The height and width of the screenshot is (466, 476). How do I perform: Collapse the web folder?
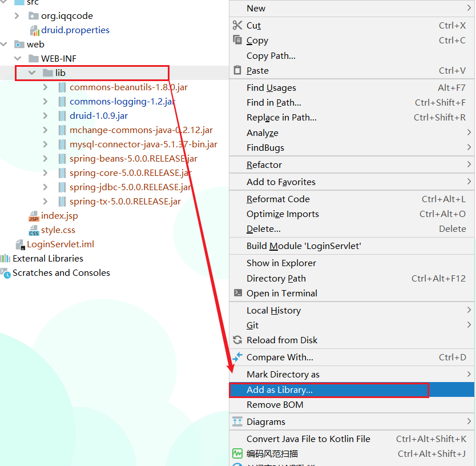pyautogui.click(x=3, y=45)
